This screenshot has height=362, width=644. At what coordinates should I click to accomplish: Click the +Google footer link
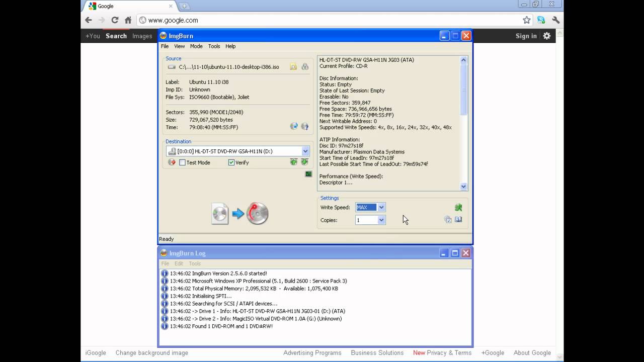[493, 352]
